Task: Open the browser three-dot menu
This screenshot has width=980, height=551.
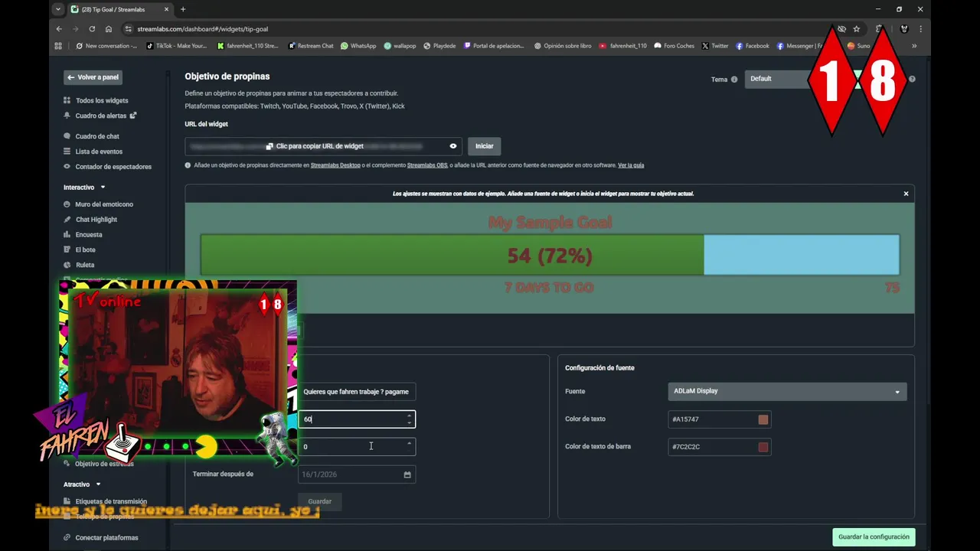Action: click(920, 29)
